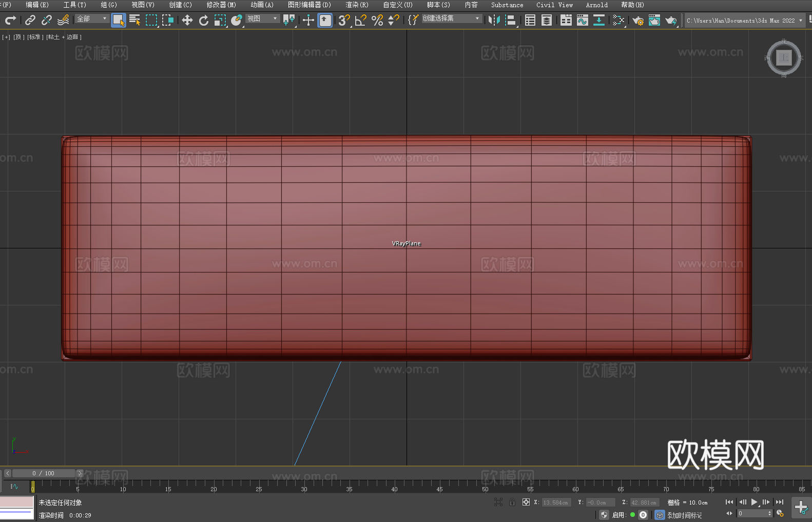
Task: Click the ViewCube top face
Action: pos(784,58)
